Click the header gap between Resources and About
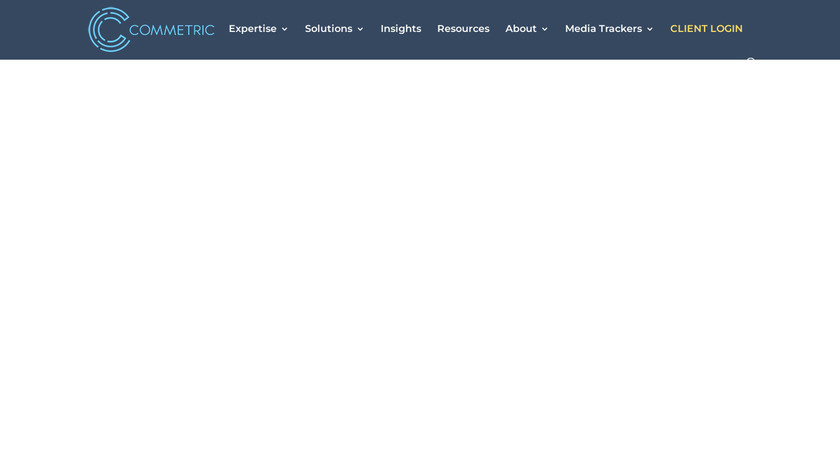The height and width of the screenshot is (472, 840). point(497,29)
